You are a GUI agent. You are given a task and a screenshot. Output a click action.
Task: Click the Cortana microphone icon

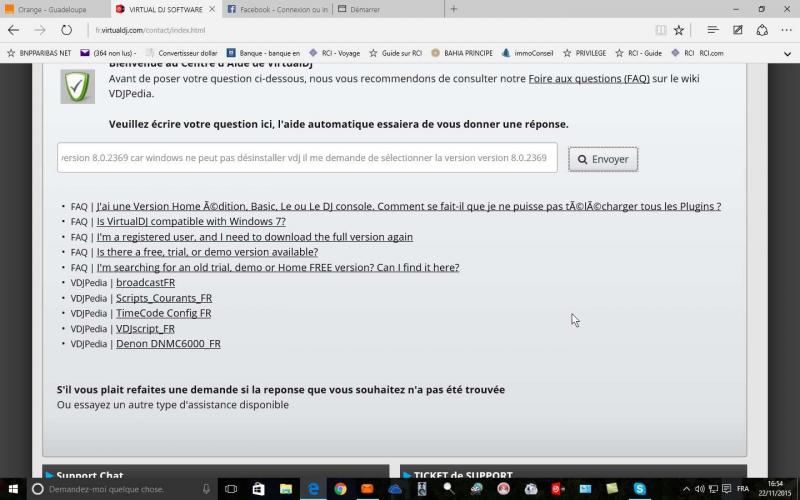pos(206,489)
